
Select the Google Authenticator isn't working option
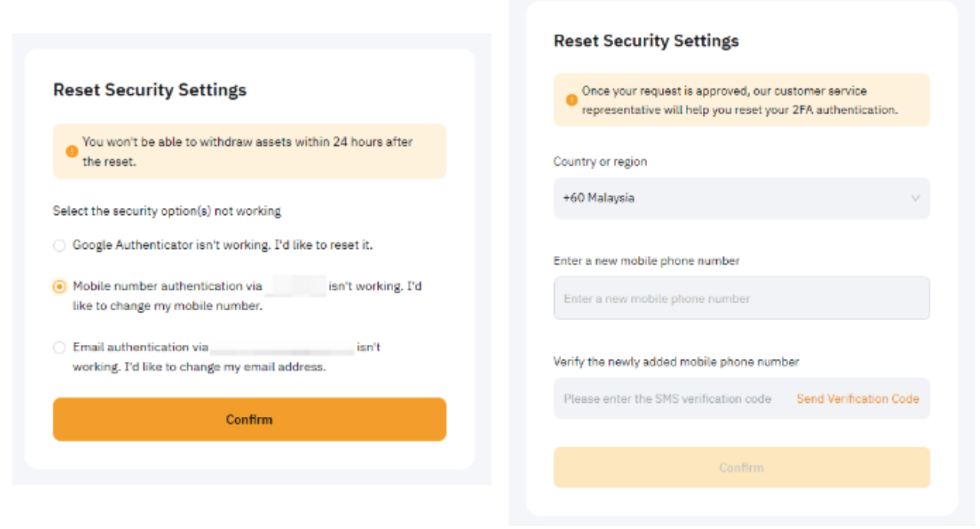point(60,245)
